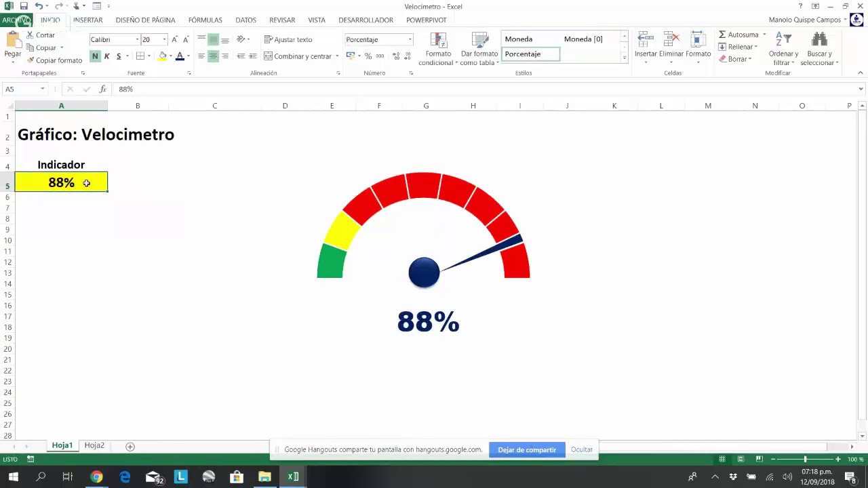Open the Windows Start menu
This screenshot has height=488, width=868.
point(13,477)
